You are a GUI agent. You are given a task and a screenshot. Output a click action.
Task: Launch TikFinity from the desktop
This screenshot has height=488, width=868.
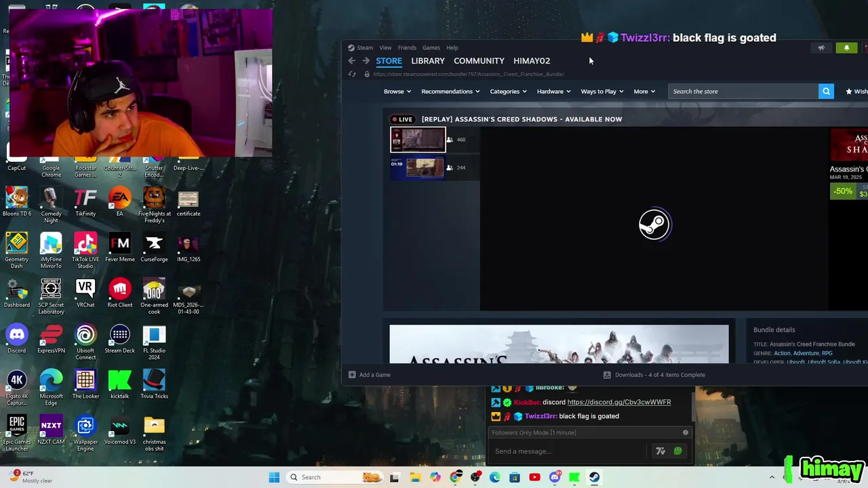(x=85, y=203)
